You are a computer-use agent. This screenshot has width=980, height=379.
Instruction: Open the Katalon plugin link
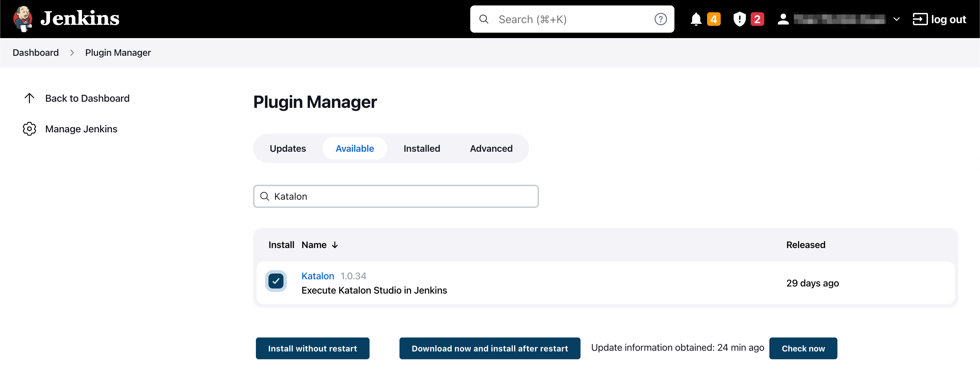point(318,276)
